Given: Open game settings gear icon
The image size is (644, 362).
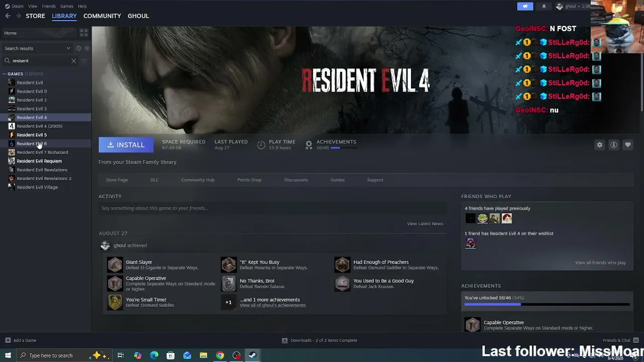Looking at the screenshot, I should point(600,145).
